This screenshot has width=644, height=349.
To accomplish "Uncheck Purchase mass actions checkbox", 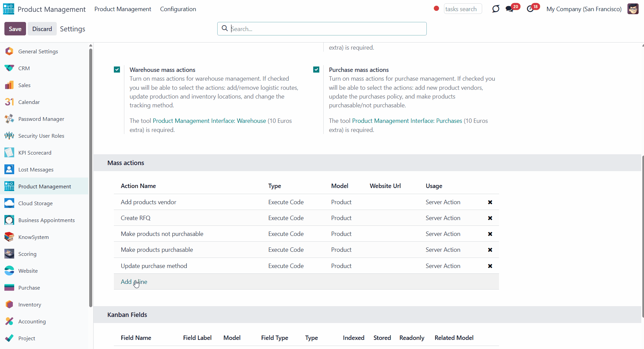I will point(316,70).
